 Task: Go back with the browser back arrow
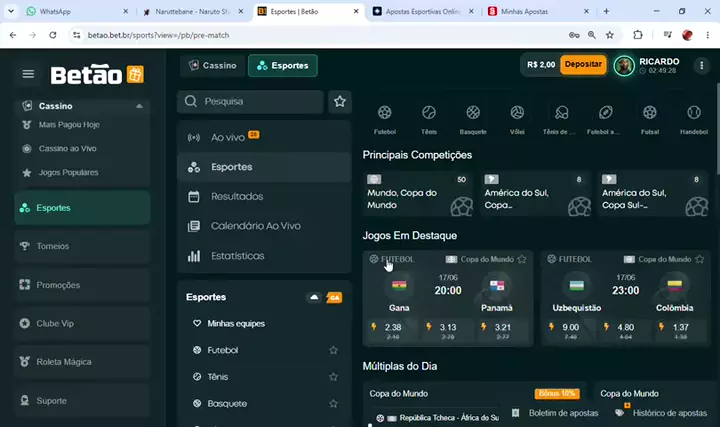click(13, 35)
